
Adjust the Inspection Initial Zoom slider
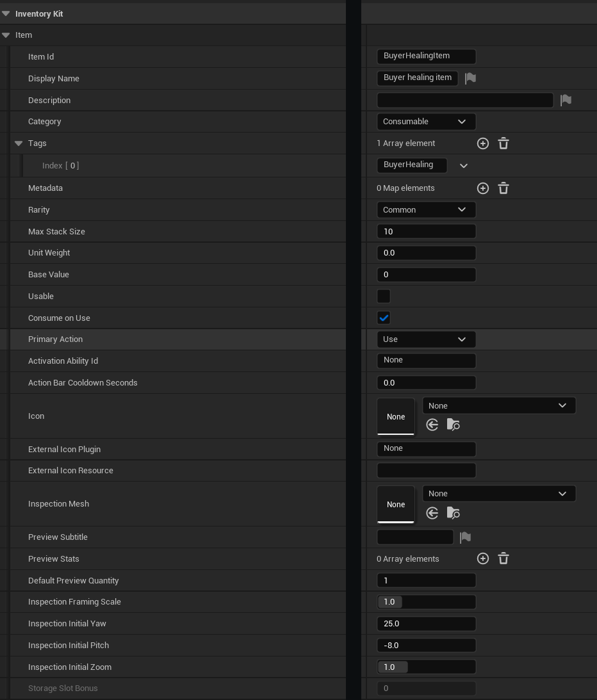click(x=426, y=667)
